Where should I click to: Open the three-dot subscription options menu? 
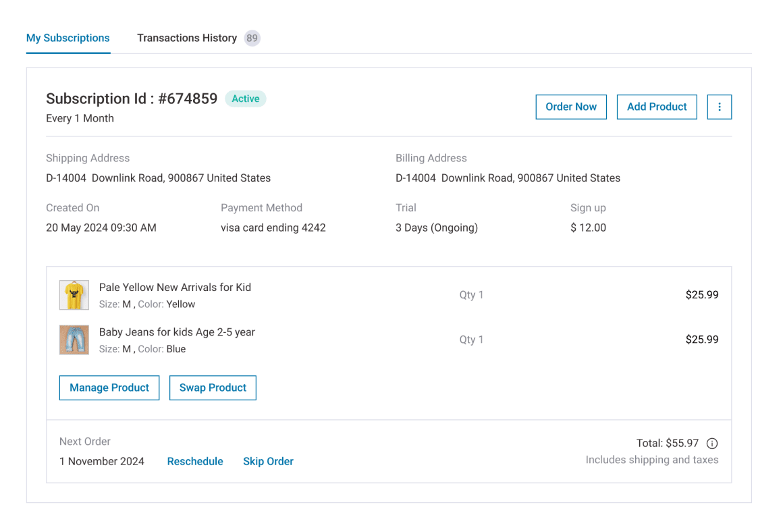pyautogui.click(x=719, y=107)
